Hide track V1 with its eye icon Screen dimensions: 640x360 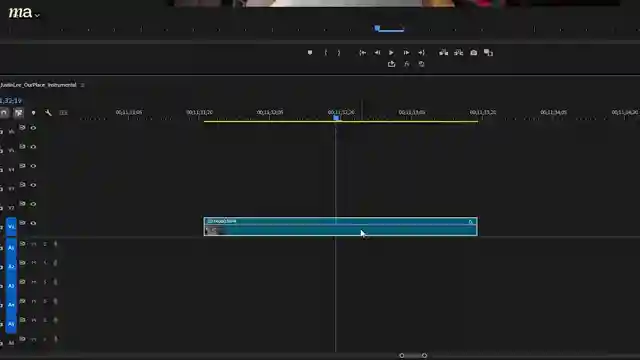[33, 223]
